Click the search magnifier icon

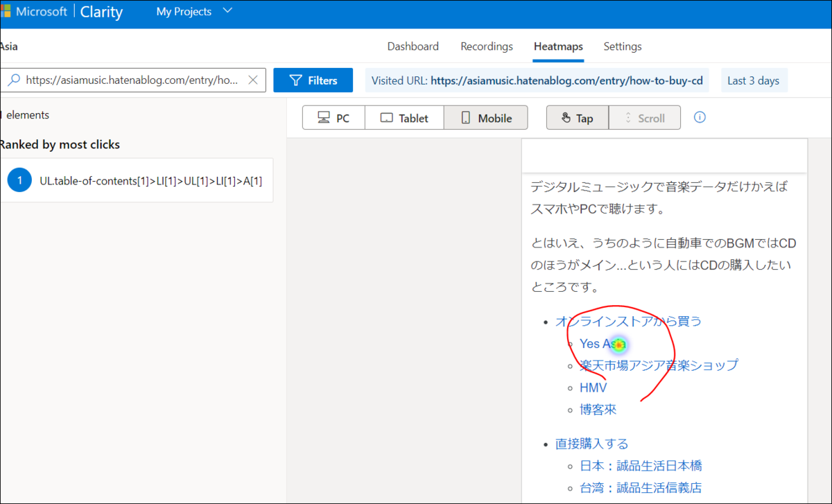[x=12, y=80]
